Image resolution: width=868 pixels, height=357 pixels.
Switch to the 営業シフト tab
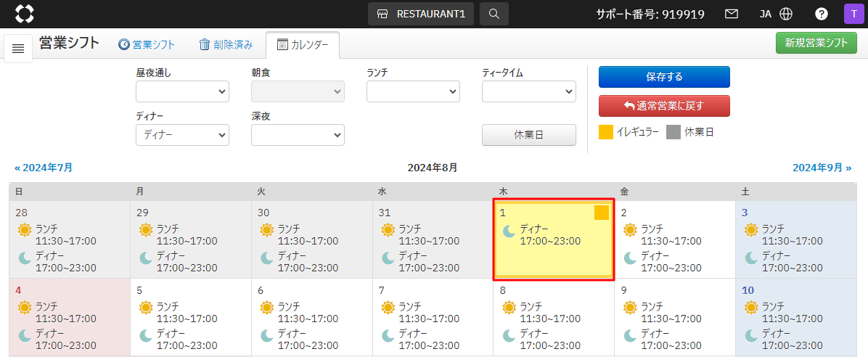[x=147, y=45]
